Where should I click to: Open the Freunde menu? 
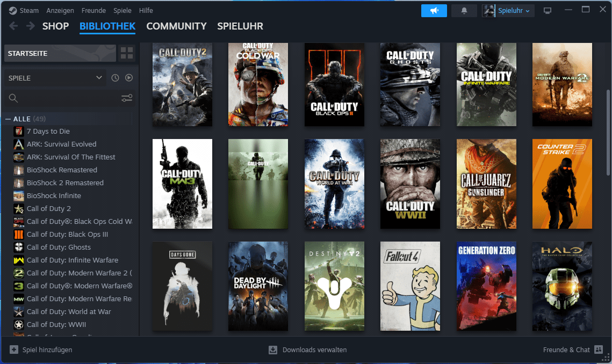coord(93,11)
